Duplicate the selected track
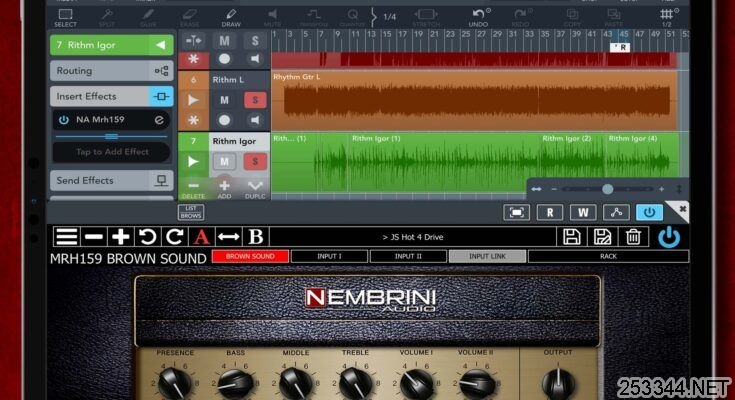The width and height of the screenshot is (735, 400). pos(255,189)
